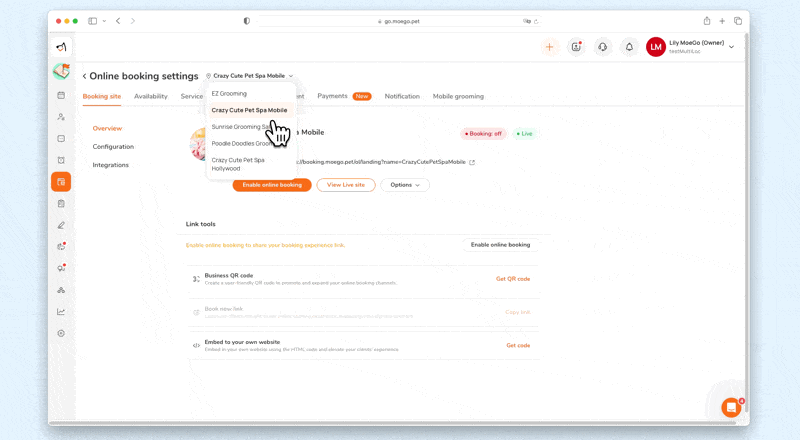Viewport: 800px width, 440px height.
Task: Open the clients icon in sidebar
Action: [61, 117]
